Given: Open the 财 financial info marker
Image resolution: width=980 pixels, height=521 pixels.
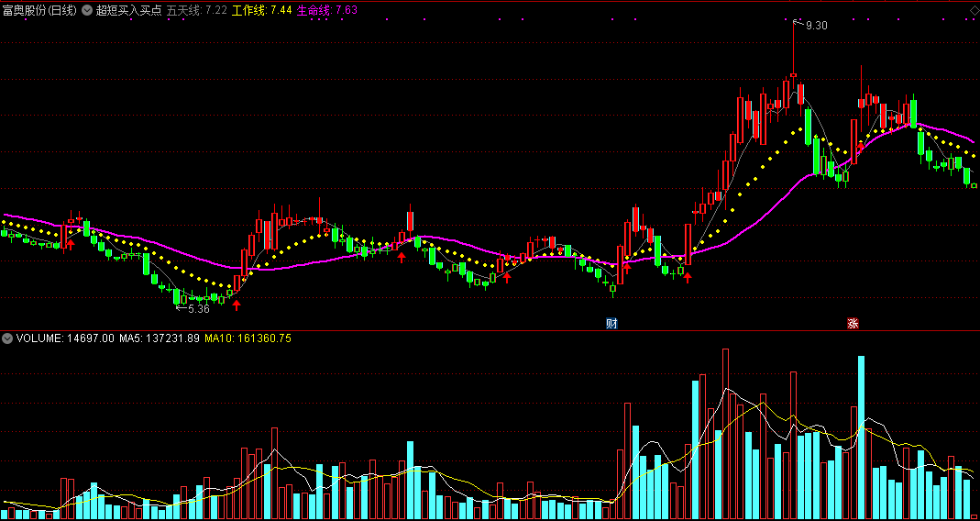Looking at the screenshot, I should (x=611, y=324).
